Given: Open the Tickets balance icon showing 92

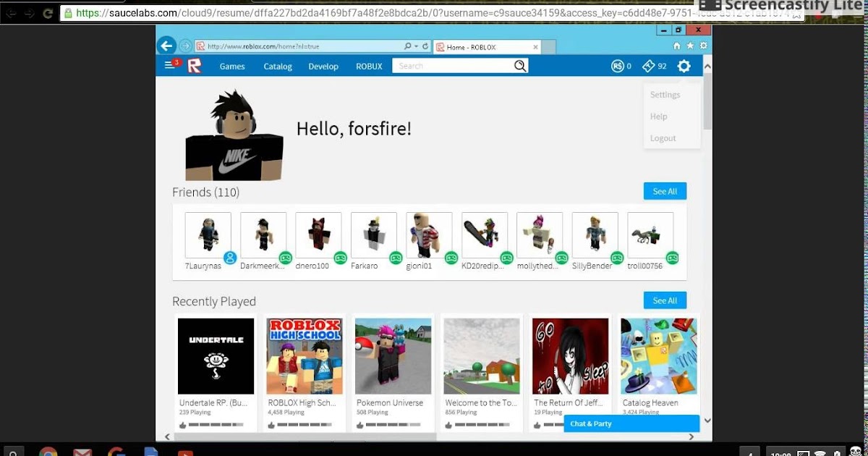Looking at the screenshot, I should tap(648, 66).
